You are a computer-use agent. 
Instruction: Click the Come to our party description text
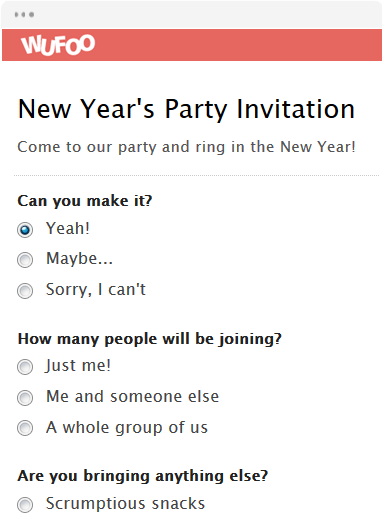(186, 147)
